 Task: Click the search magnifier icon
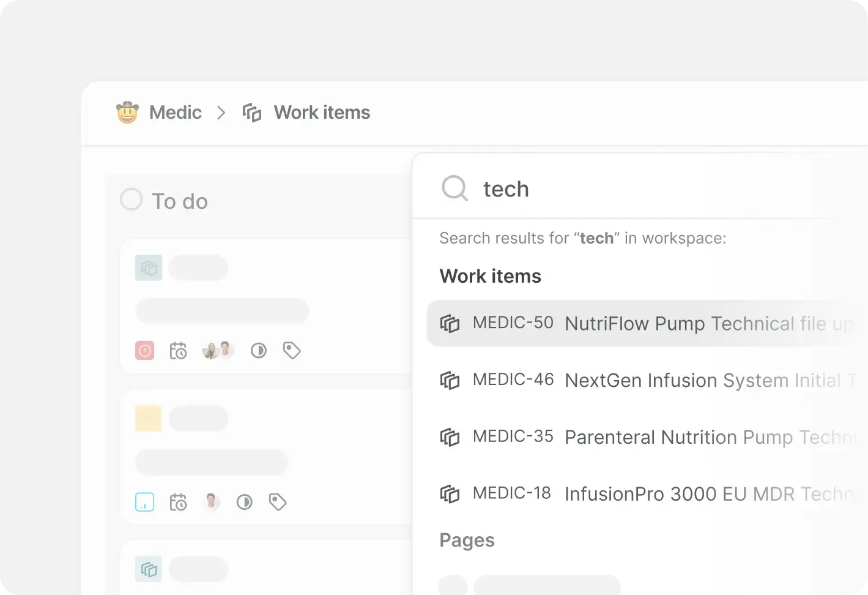(454, 189)
